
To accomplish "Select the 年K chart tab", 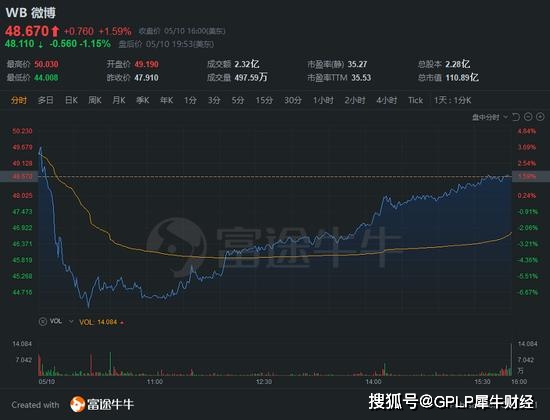I will (x=167, y=100).
